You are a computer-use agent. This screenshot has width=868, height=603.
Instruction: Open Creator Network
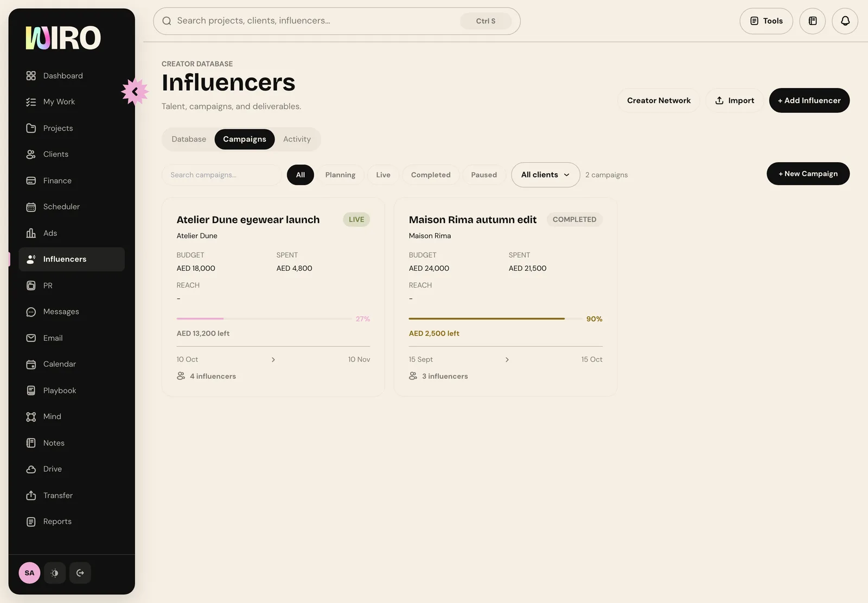click(x=659, y=100)
